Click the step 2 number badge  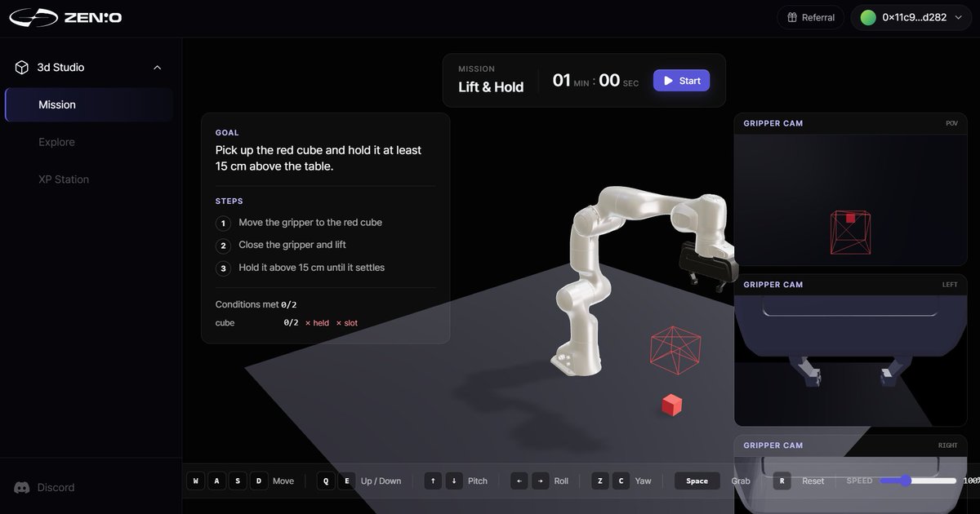point(223,246)
